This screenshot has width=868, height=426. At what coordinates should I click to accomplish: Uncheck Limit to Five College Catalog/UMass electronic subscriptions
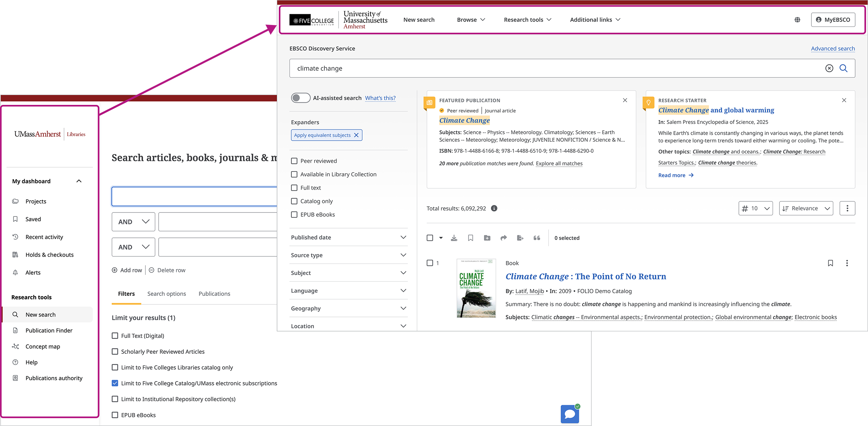(115, 383)
